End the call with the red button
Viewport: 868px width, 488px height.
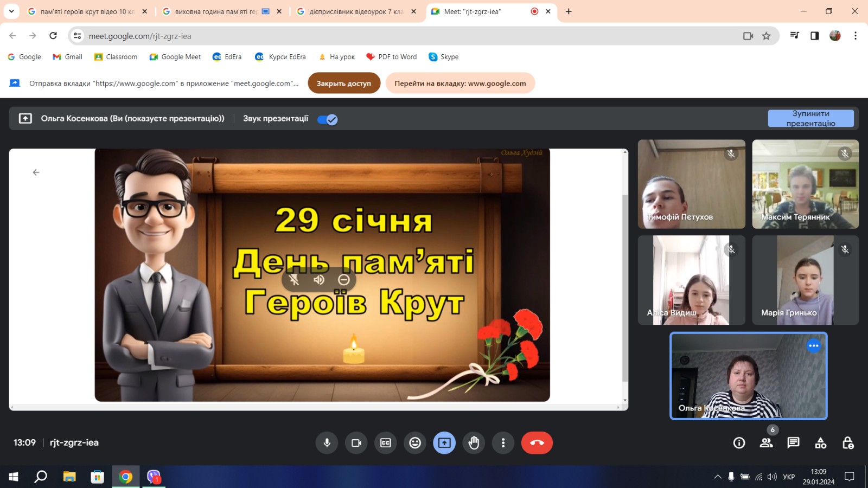coord(537,443)
